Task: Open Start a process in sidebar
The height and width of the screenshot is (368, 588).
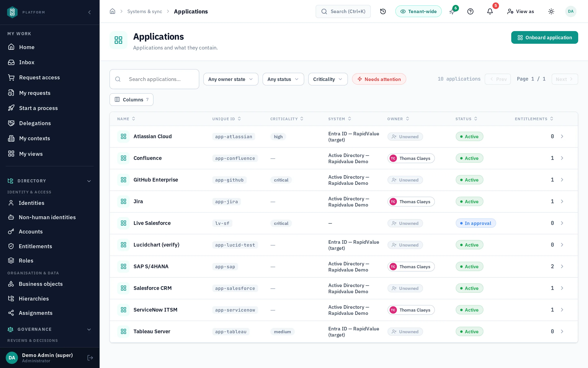Action: [50, 108]
